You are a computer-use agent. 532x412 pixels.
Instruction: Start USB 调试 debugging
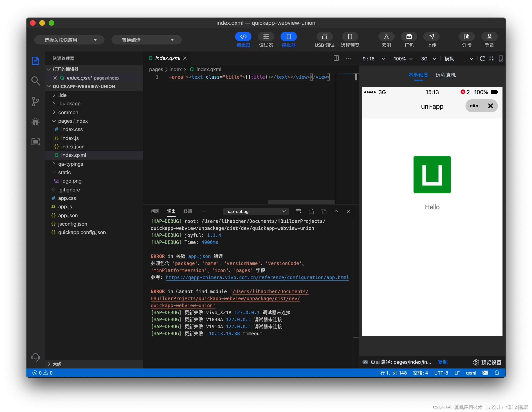tap(324, 40)
